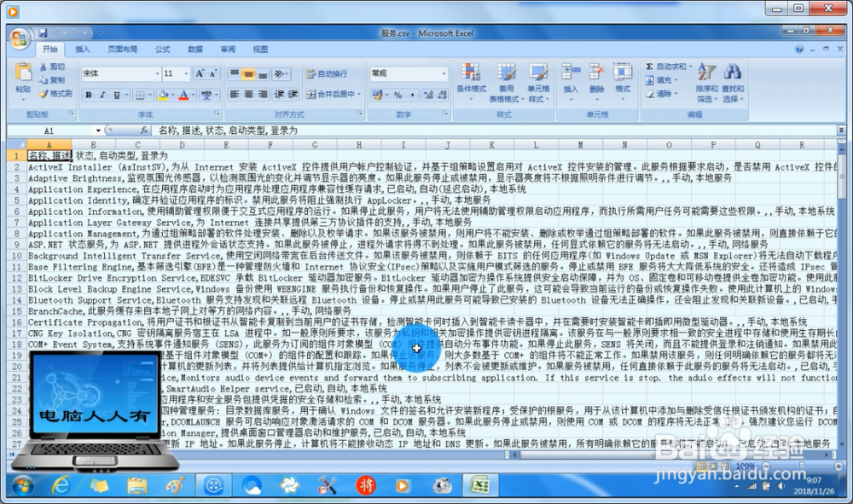Increase decimal places icon
This screenshot has width=853, height=504.
coord(428,96)
